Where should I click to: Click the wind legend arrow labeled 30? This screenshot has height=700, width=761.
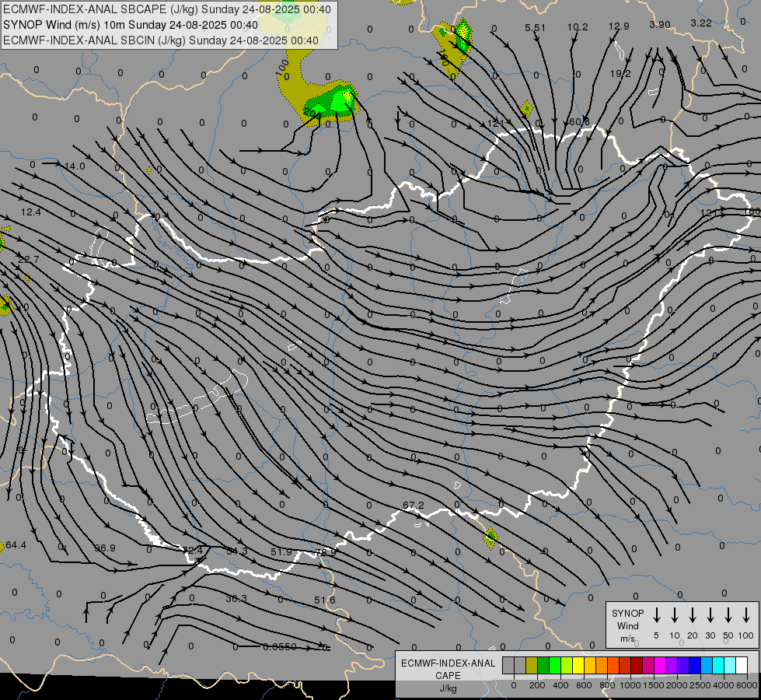click(710, 615)
